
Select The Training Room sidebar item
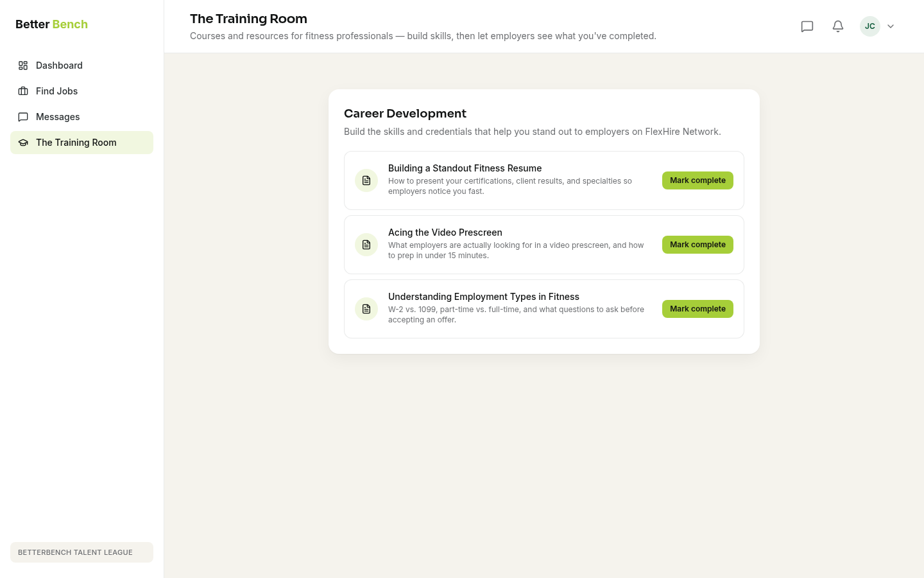click(81, 143)
